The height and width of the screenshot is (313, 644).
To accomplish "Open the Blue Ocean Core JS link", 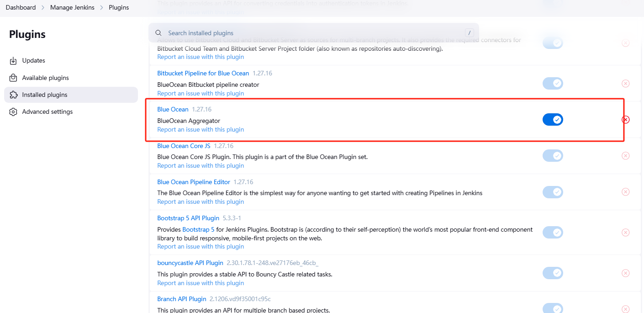I will point(184,146).
